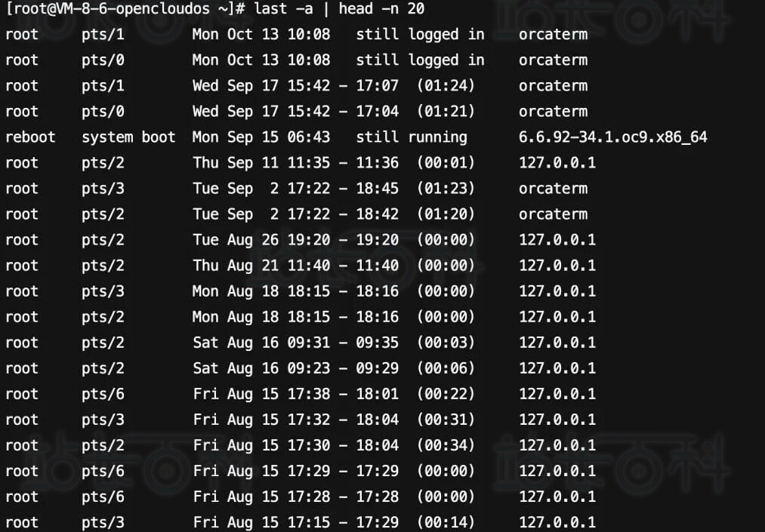Image resolution: width=765 pixels, height=532 pixels.
Task: Click the (00:01) session duration
Action: click(446, 163)
